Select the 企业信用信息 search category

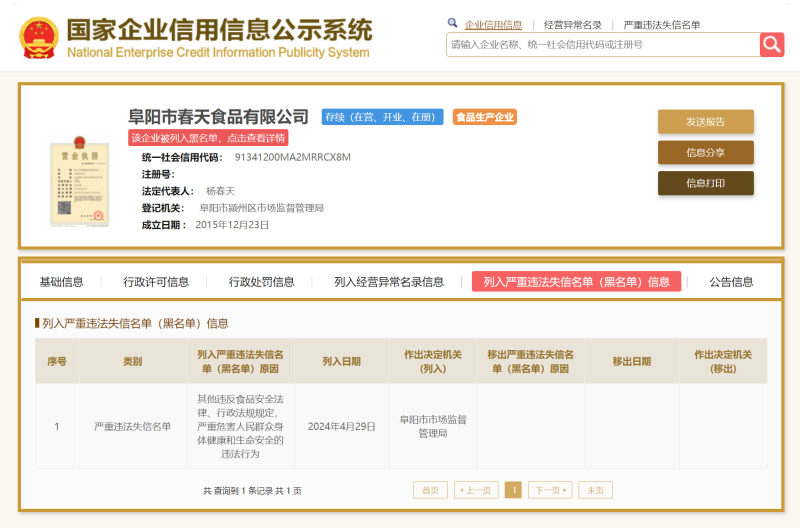(493, 24)
